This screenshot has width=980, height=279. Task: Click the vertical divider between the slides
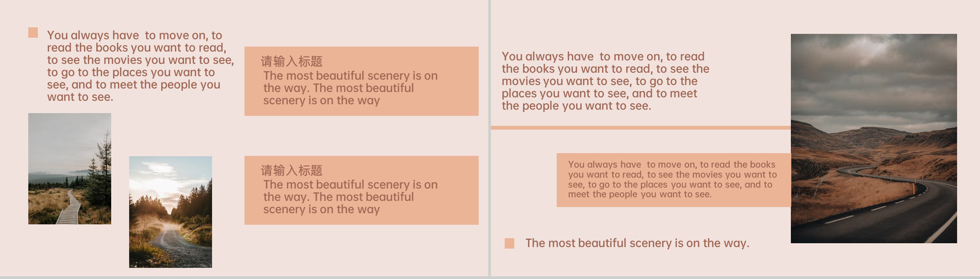(489, 138)
